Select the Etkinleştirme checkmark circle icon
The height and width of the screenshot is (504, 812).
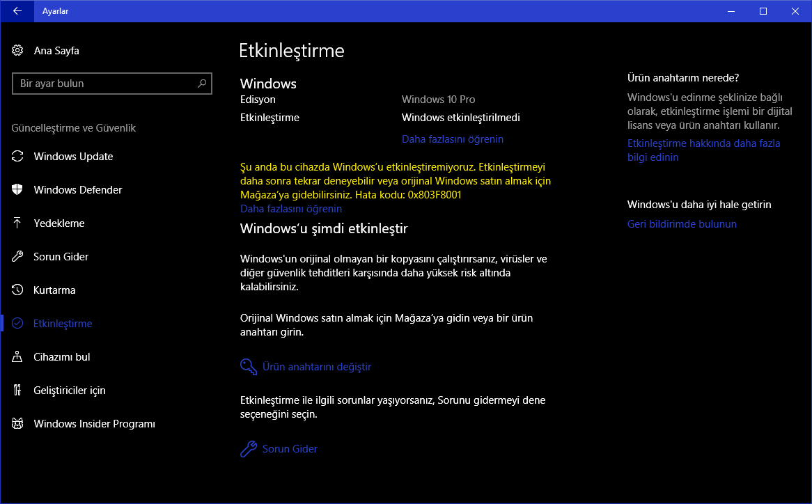coord(17,323)
